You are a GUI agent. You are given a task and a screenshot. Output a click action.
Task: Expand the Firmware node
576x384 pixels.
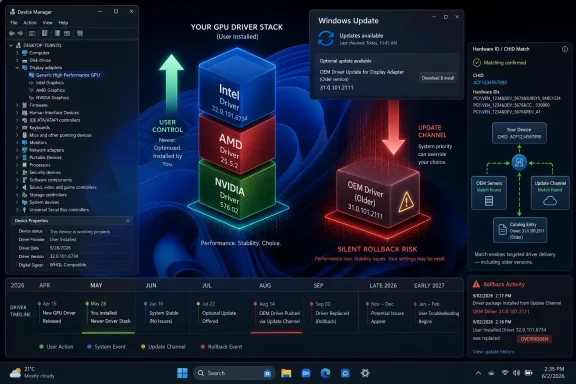(17, 105)
